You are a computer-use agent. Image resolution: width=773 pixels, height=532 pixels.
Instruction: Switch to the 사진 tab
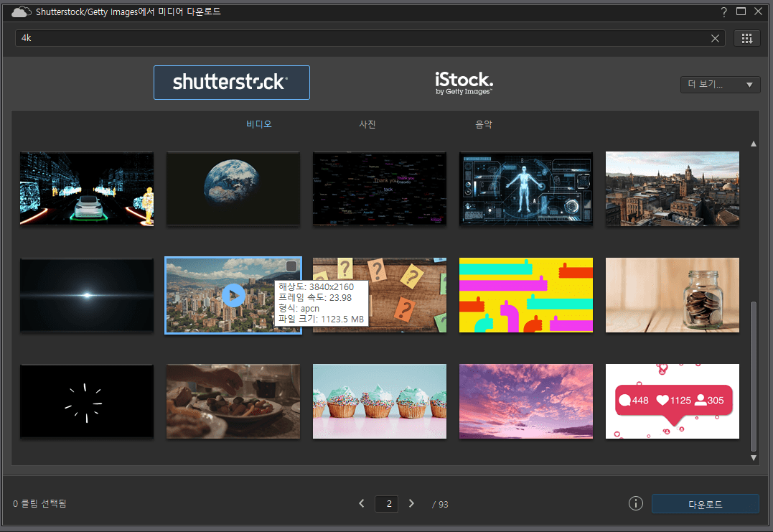[x=367, y=124]
